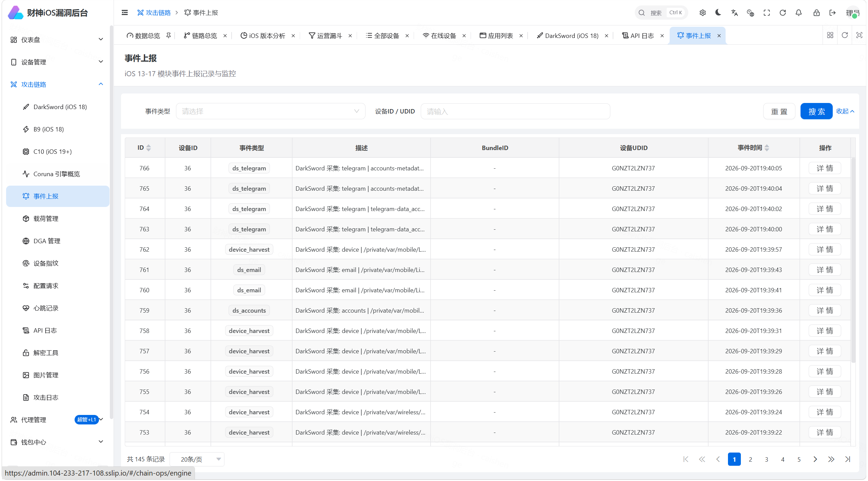
Task: Enter fullscreen using the top bar icon
Action: [767, 13]
